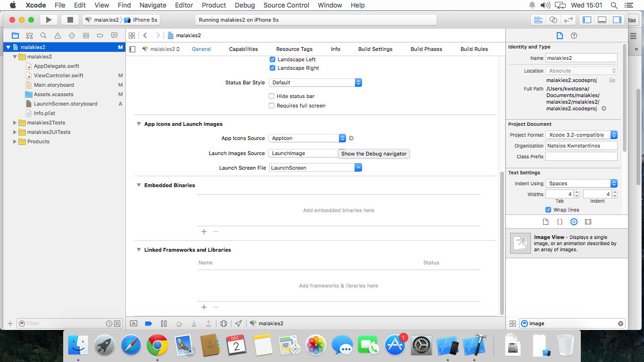This screenshot has width=644, height=362.
Task: Hide the Utilities panel
Action: pos(617,20)
